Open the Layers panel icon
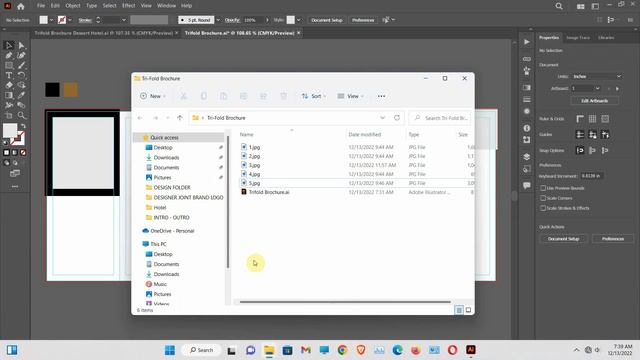This screenshot has height=360, width=640. pyautogui.click(x=527, y=157)
